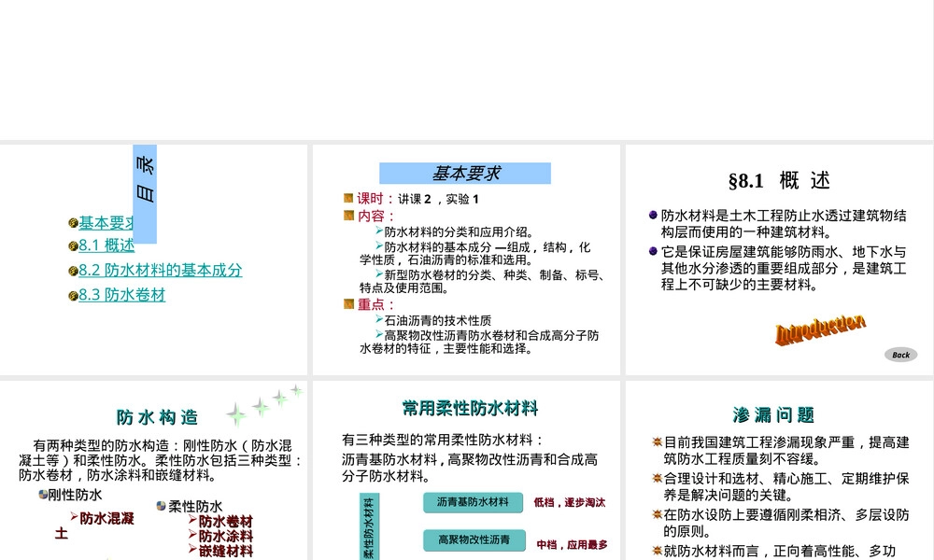This screenshot has height=560, width=934.
Task: Follow the 8.2 防水材料的基本成分 link
Action: [161, 270]
